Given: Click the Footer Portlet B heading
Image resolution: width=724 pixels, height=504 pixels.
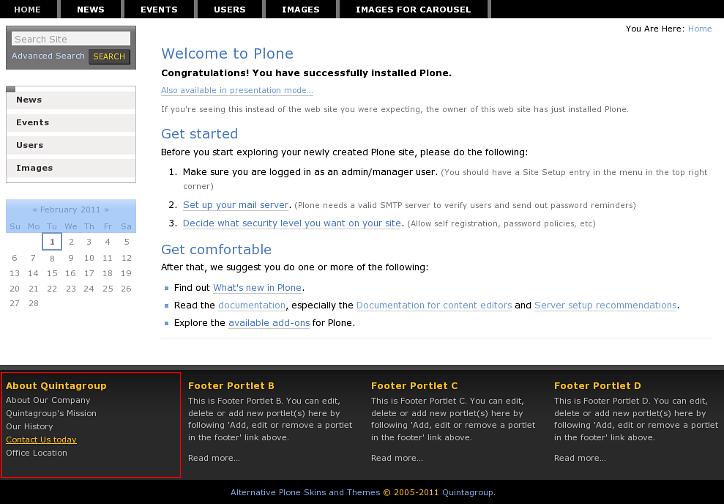Looking at the screenshot, I should [231, 385].
